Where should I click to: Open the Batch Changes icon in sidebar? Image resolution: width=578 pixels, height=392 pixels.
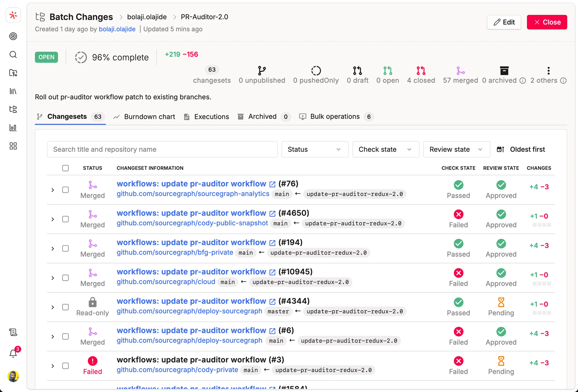tap(13, 109)
